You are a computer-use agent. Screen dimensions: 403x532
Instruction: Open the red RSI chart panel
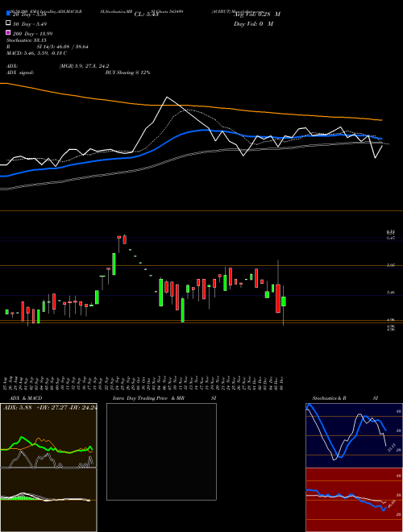354,500
